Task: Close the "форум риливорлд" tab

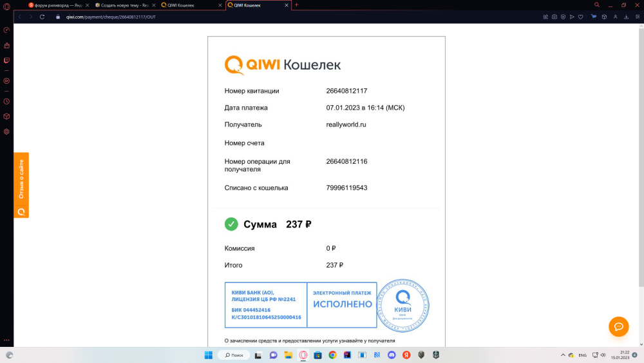Action: point(88,5)
